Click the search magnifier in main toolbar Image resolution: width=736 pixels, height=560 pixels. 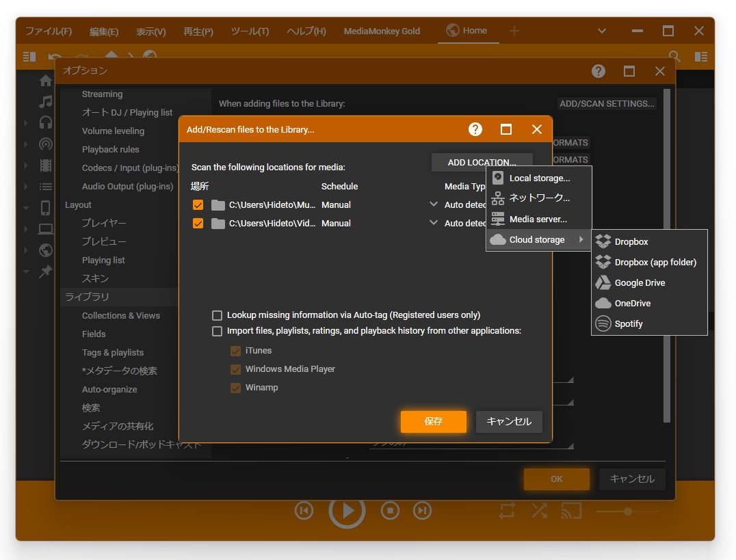pyautogui.click(x=674, y=57)
